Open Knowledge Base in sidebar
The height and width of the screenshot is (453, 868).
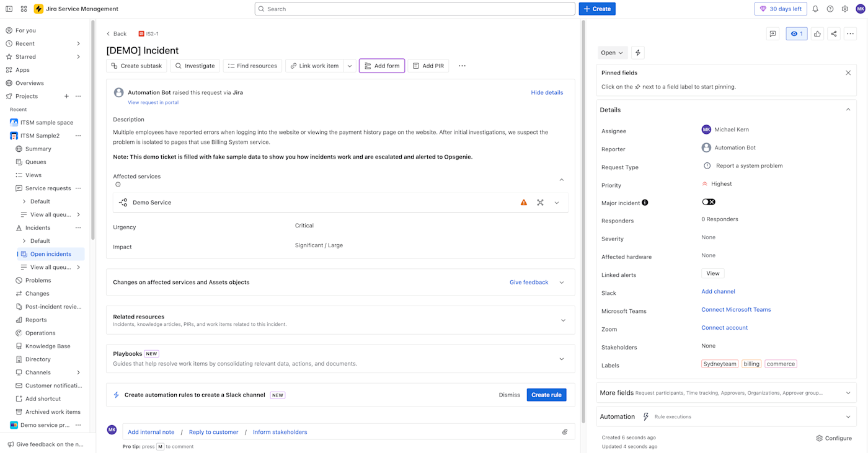(48, 346)
